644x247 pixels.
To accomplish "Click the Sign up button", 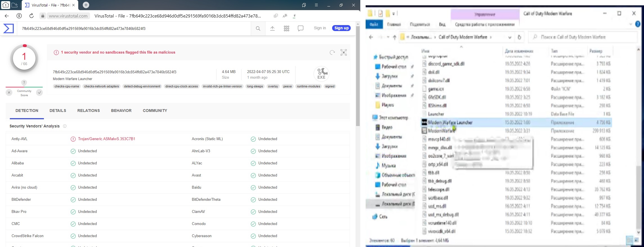I will (341, 28).
